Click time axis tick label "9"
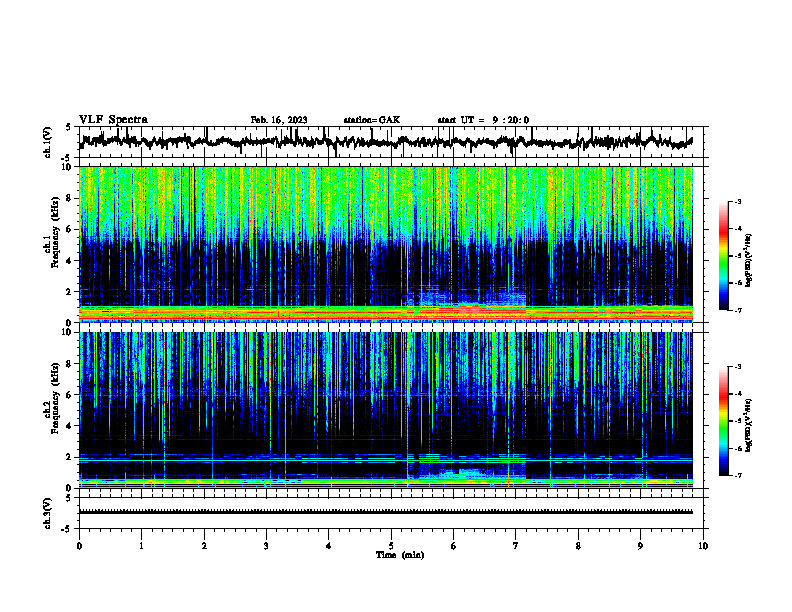The image size is (792, 612). [x=640, y=546]
